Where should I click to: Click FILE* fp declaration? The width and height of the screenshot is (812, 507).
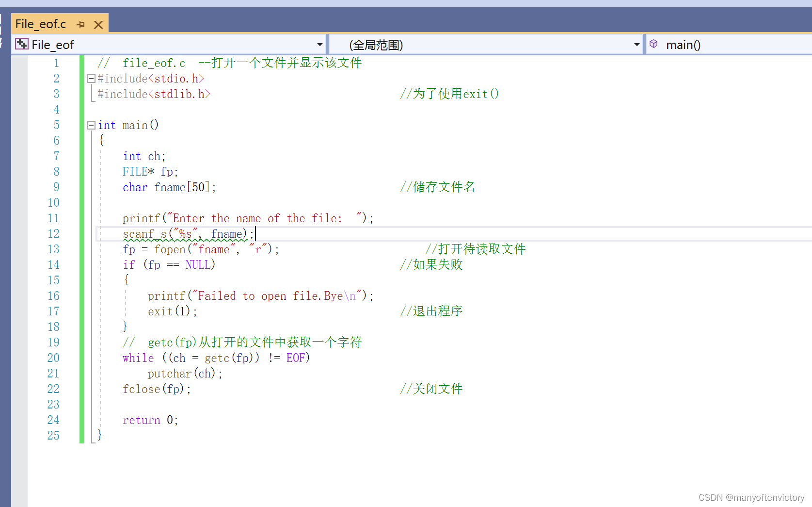pos(150,172)
